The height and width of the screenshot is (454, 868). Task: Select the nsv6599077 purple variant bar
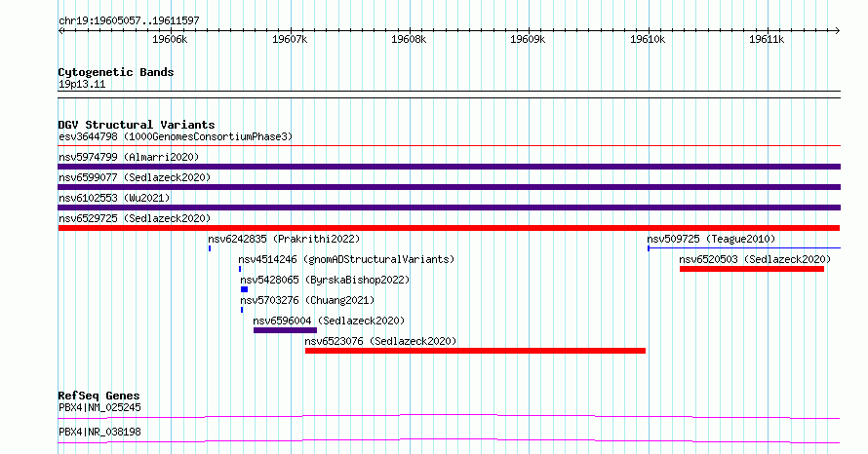pyautogui.click(x=449, y=187)
